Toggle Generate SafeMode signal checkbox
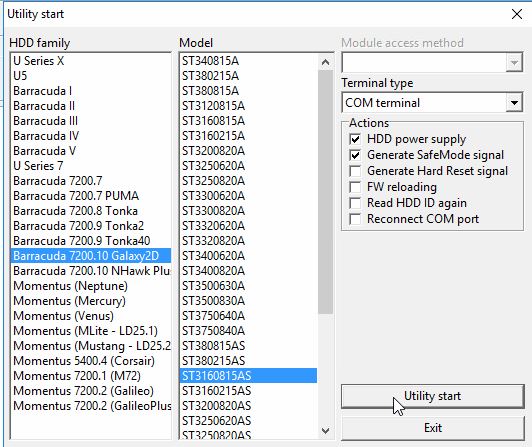 pos(355,155)
